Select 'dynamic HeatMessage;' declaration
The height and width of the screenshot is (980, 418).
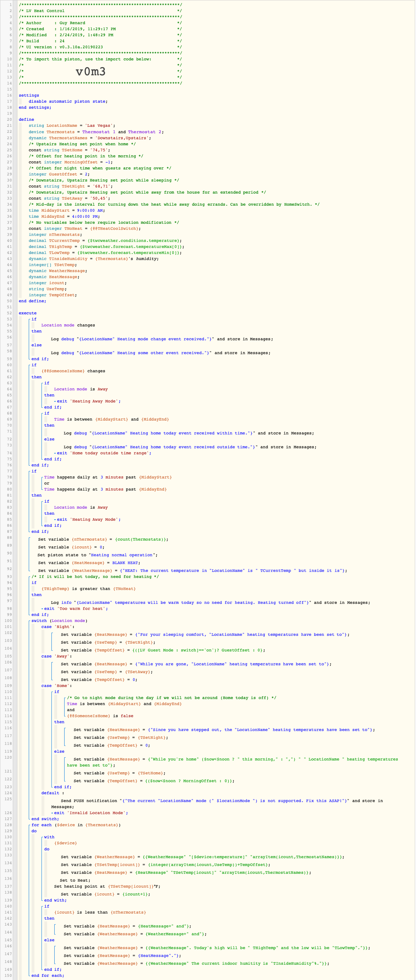[x=54, y=277]
